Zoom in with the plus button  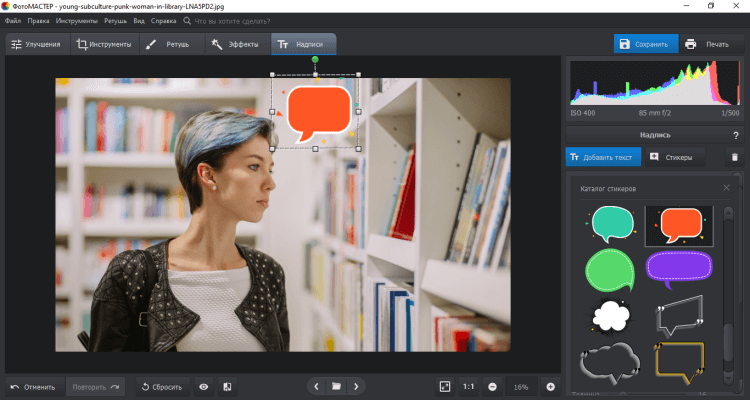550,386
